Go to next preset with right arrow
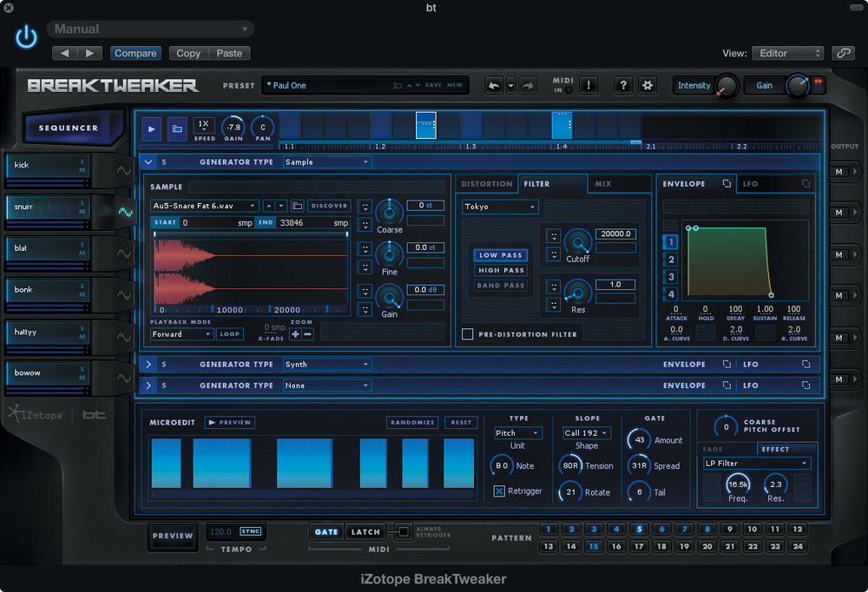 click(89, 53)
